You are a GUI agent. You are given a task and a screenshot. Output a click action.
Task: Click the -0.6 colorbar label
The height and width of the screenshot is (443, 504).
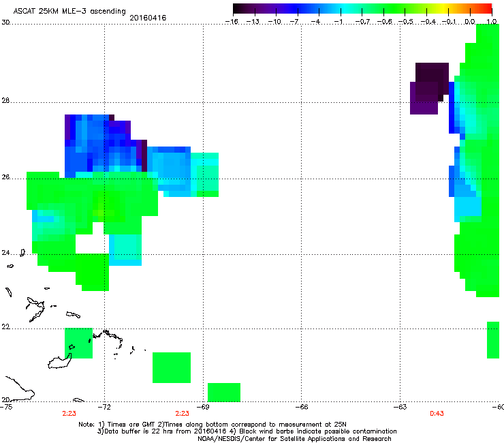384,22
